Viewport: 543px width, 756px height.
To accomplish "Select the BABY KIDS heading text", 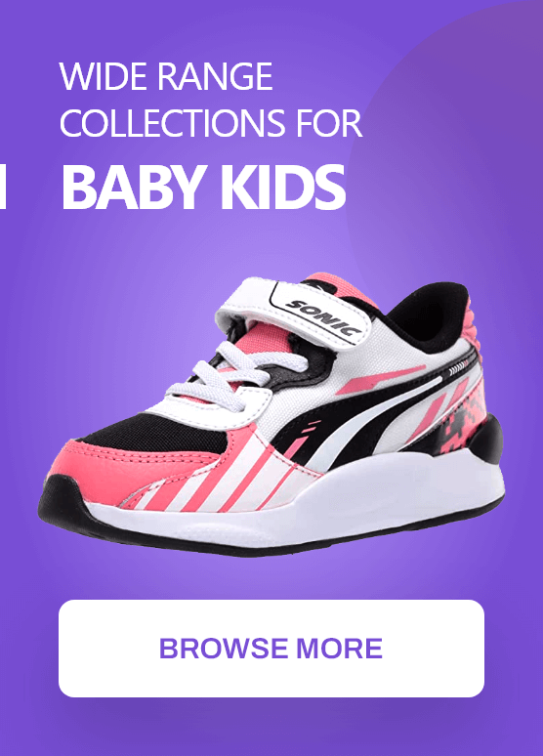I will pyautogui.click(x=203, y=188).
